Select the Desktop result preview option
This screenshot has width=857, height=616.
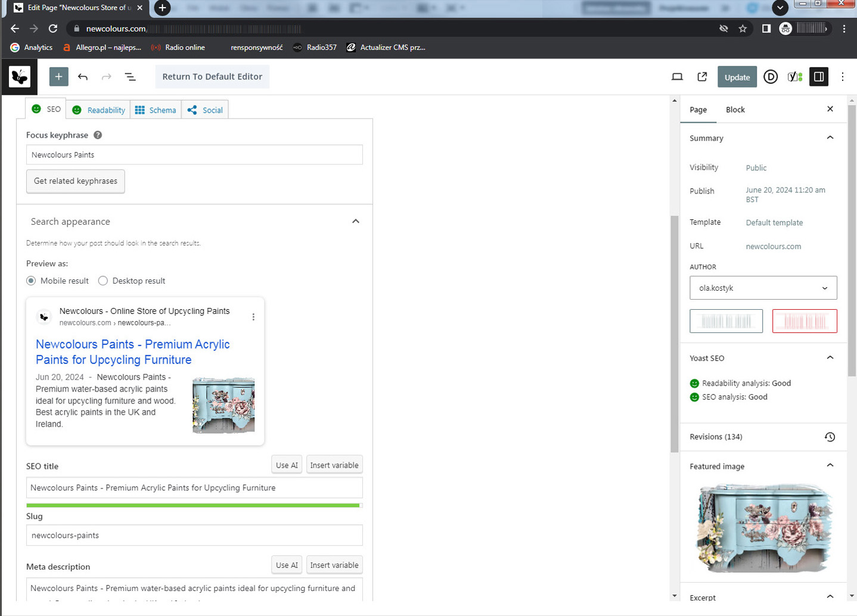tap(103, 281)
